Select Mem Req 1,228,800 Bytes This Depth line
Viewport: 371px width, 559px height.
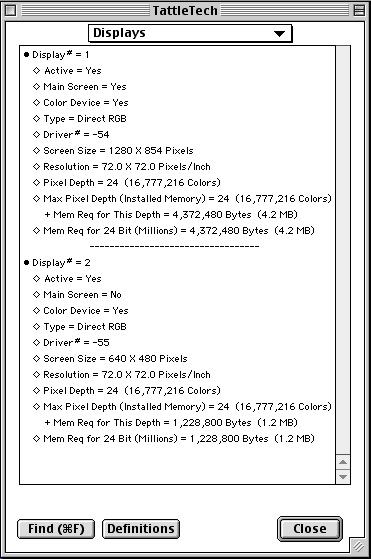click(x=171, y=423)
